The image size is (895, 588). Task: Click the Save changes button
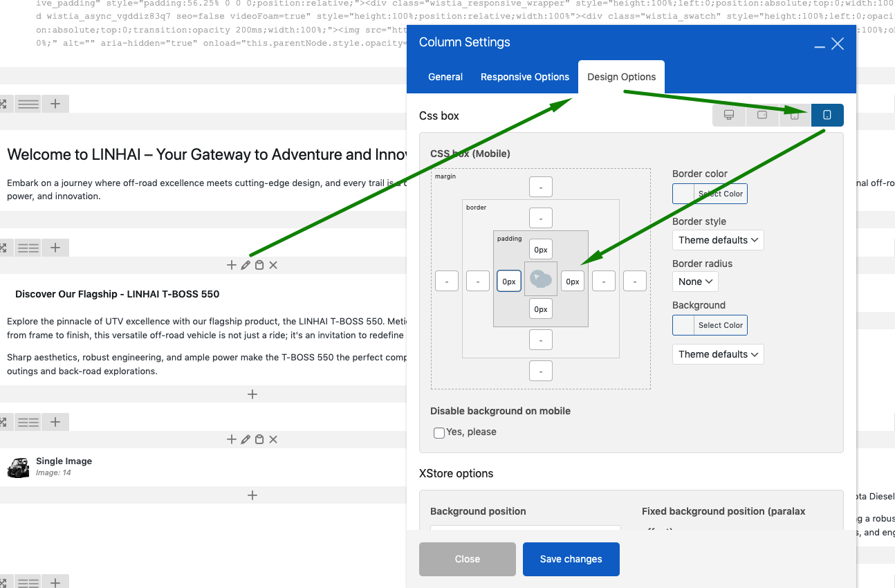(571, 559)
